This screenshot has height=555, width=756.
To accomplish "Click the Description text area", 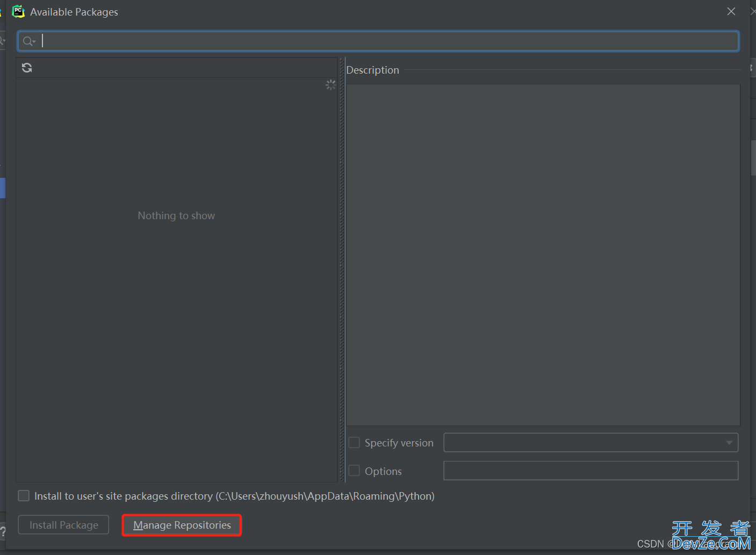I will 543,255.
